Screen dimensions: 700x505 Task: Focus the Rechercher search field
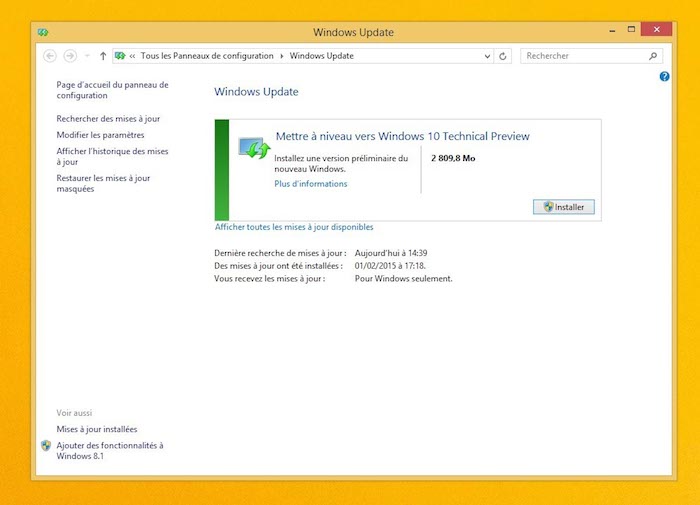[585, 56]
